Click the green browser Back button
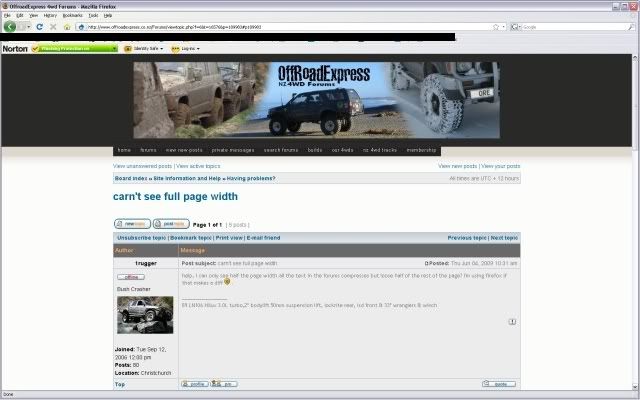 click(10, 27)
